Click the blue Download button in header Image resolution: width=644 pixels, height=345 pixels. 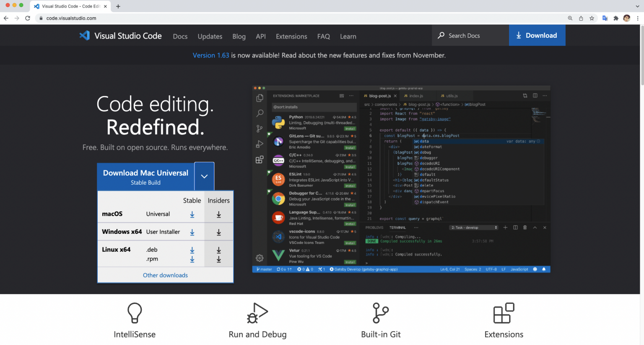click(537, 35)
